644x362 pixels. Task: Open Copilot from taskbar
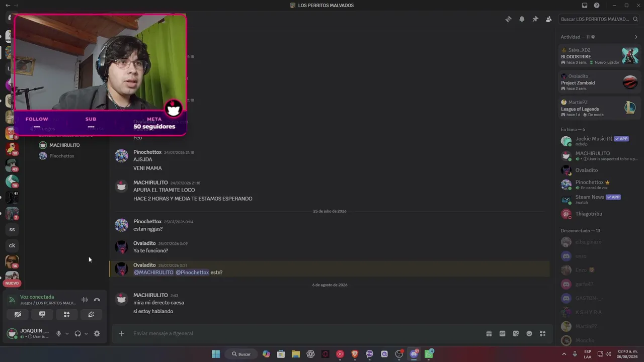[x=266, y=354]
